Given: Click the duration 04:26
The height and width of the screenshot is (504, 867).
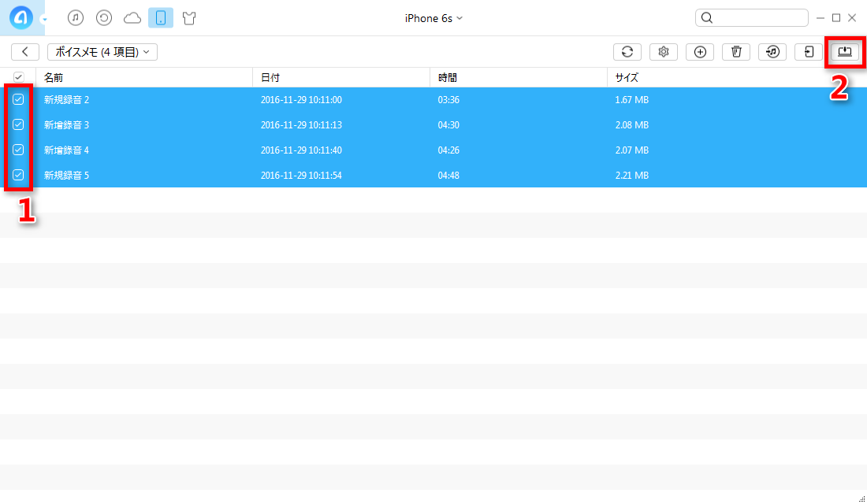Looking at the screenshot, I should click(448, 150).
